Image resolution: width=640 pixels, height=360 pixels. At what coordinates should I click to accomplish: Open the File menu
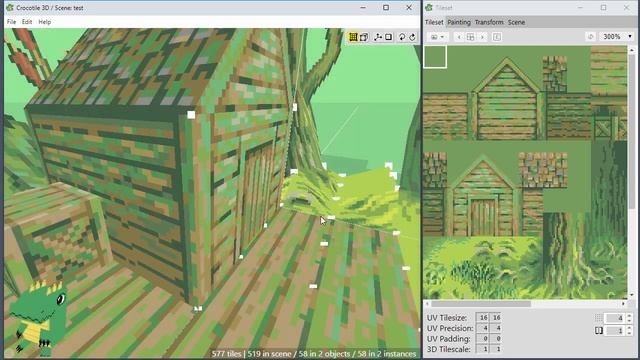pos(11,22)
